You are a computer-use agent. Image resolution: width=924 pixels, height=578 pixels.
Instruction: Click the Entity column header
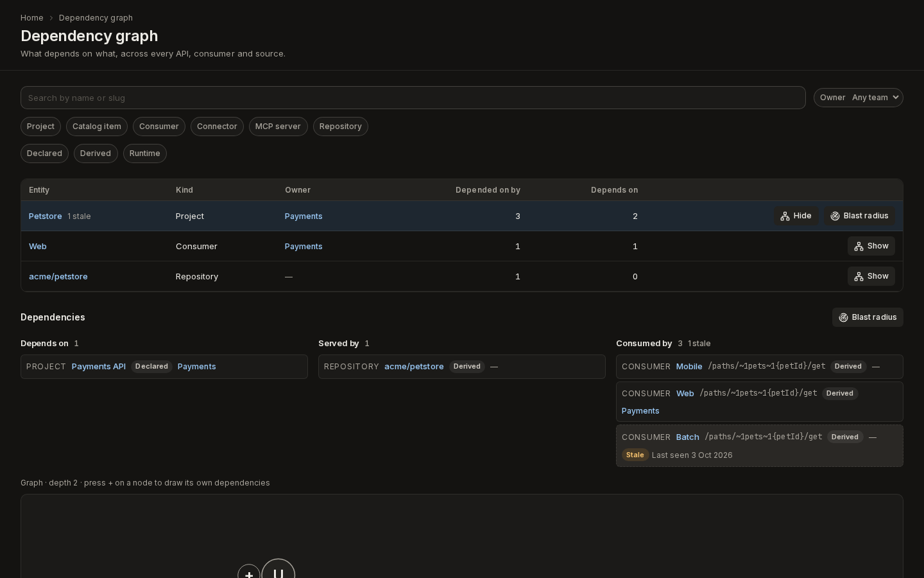[x=39, y=190]
